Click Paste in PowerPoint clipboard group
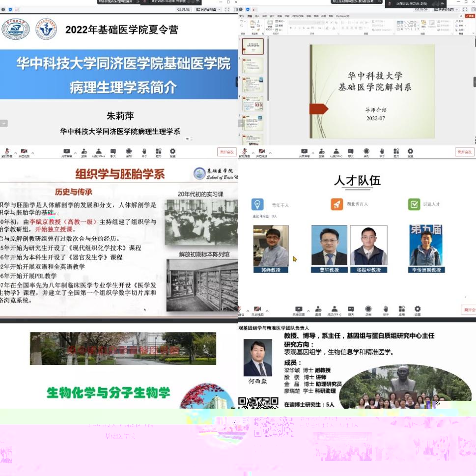 [252, 26]
